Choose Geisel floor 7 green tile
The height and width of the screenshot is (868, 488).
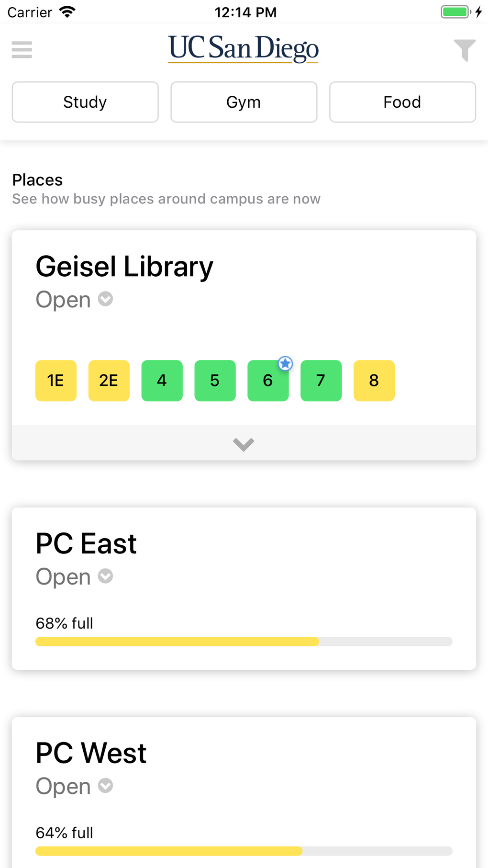(x=321, y=381)
